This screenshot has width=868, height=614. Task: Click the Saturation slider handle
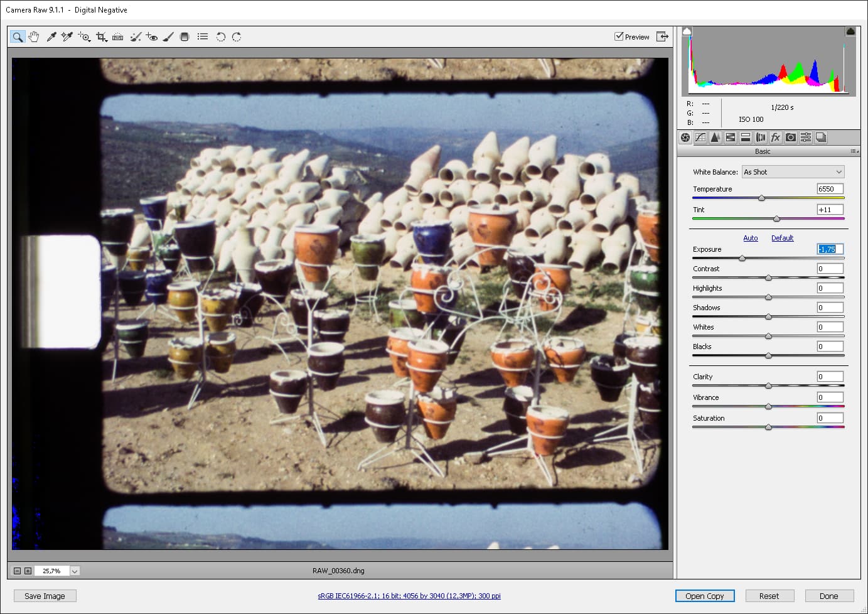click(x=768, y=427)
